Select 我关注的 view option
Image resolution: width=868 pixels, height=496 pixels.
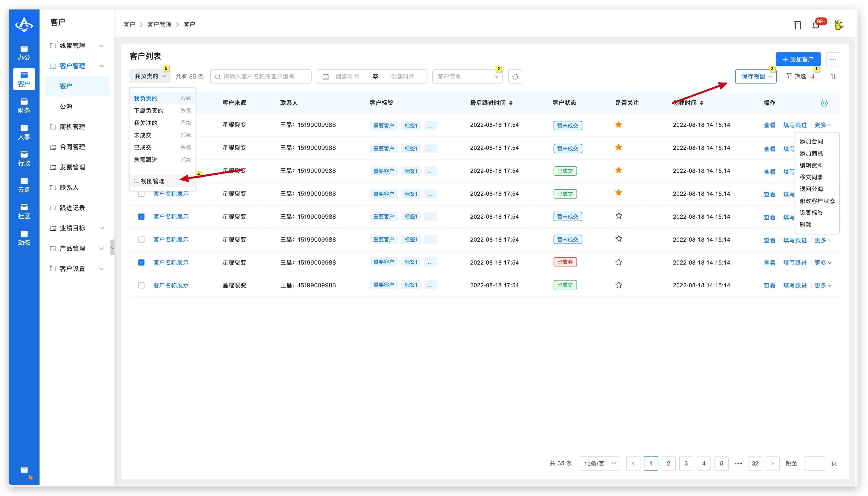pos(163,123)
